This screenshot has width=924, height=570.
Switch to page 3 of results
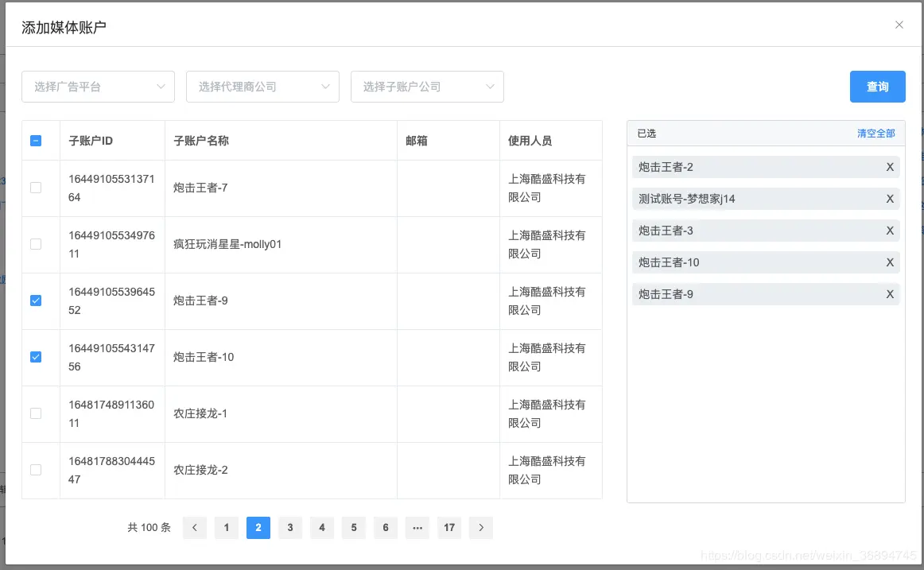tap(289, 527)
